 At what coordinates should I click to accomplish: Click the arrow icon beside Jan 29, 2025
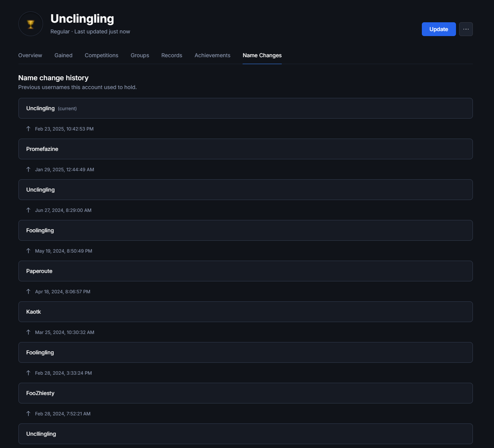(x=28, y=169)
